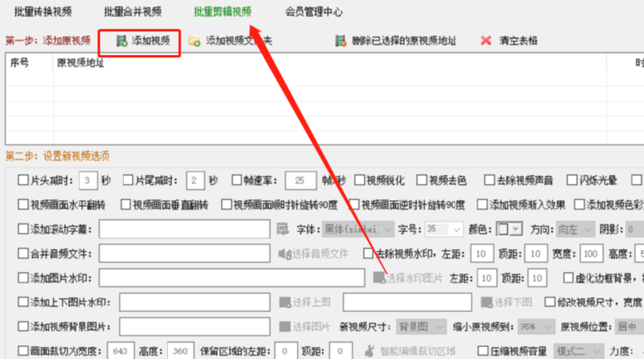Click the 帧速率 value field

tap(301, 180)
